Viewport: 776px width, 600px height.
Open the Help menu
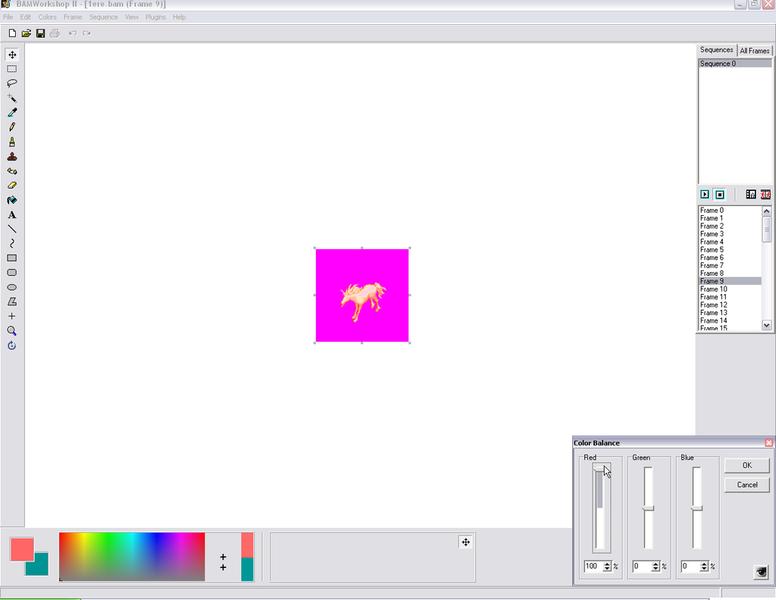click(x=179, y=17)
